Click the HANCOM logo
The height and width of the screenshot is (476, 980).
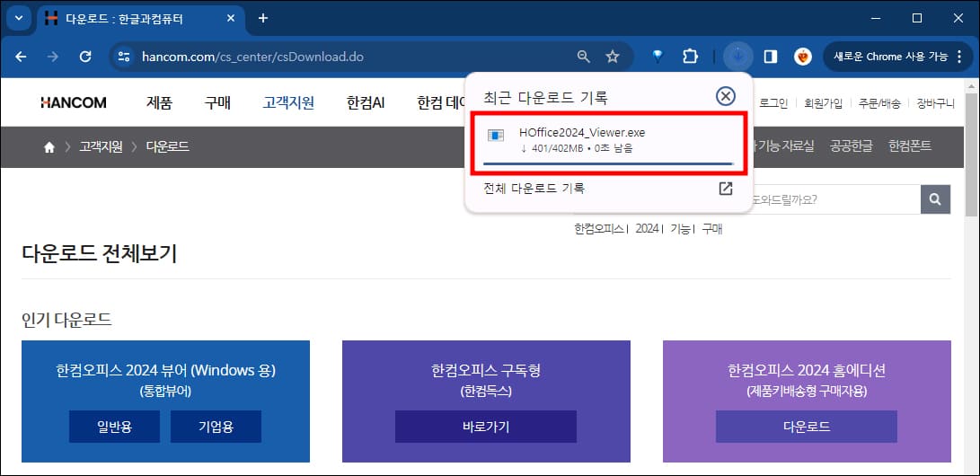(73, 102)
